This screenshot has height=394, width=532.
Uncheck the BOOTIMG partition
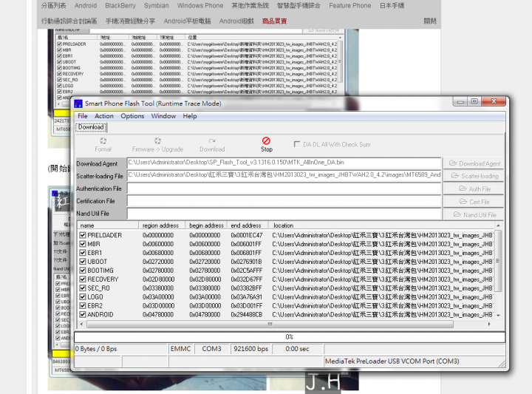[x=83, y=270]
